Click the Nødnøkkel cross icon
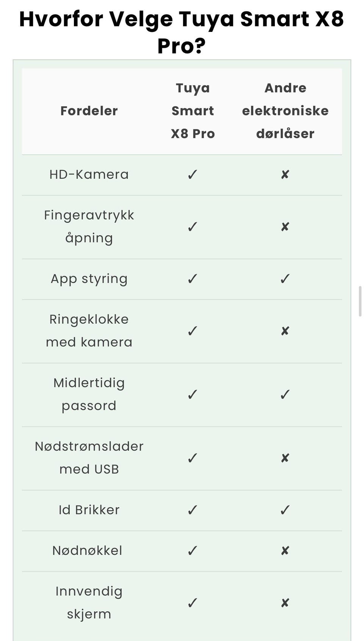 [285, 551]
